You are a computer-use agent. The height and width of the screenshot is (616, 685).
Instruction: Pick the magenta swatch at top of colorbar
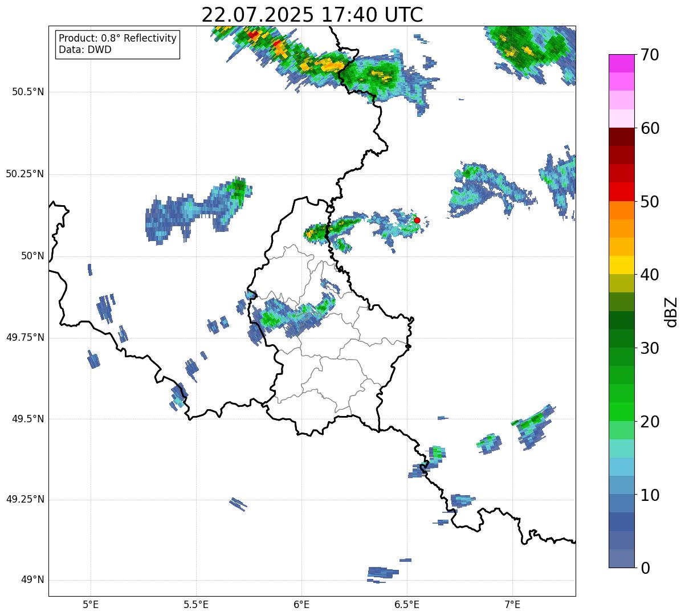621,63
